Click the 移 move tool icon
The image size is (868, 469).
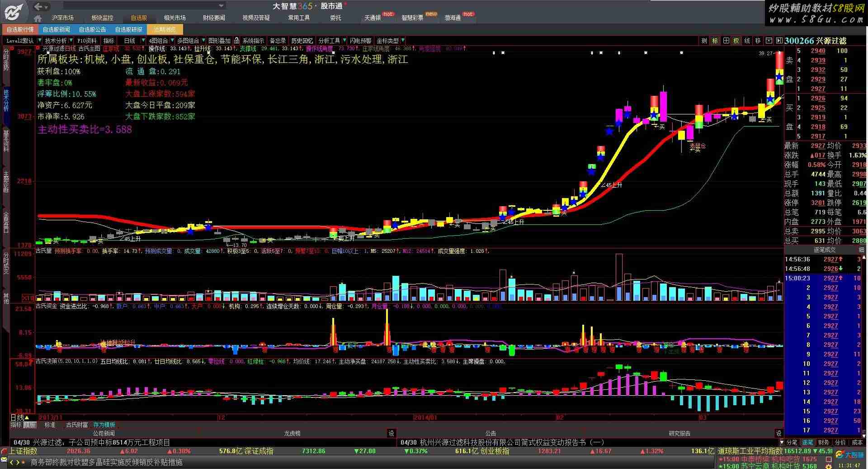[x=758, y=41]
